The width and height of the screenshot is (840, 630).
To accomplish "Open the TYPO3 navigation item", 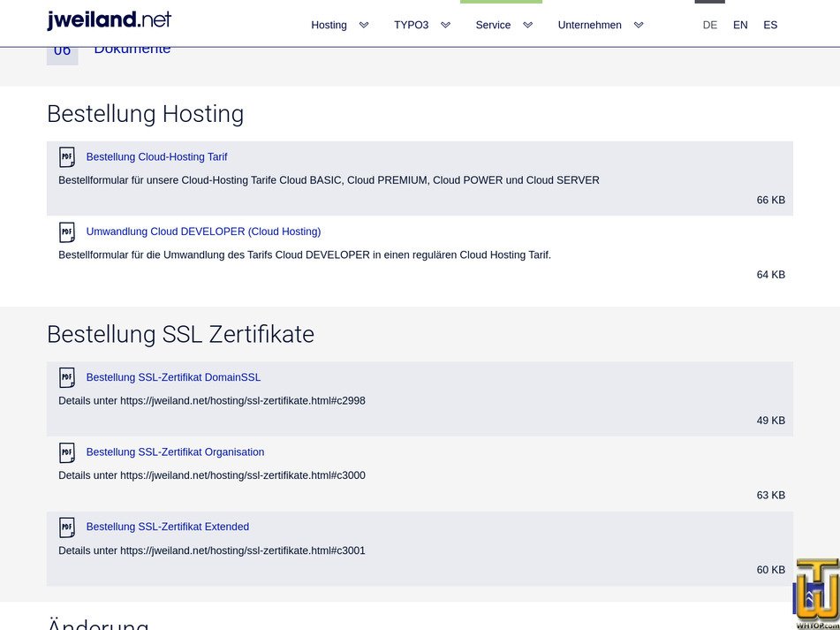I will 411,25.
